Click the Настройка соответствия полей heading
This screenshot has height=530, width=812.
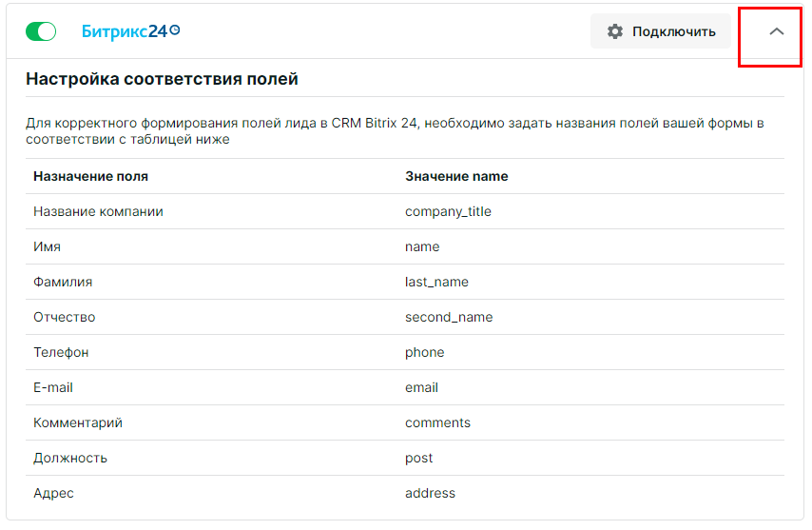[162, 79]
